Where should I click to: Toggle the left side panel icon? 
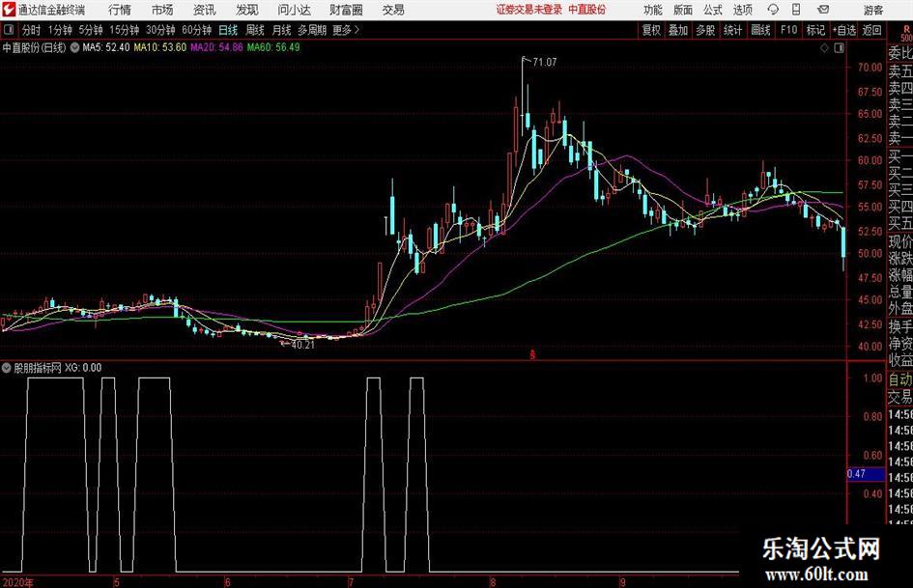8,30
